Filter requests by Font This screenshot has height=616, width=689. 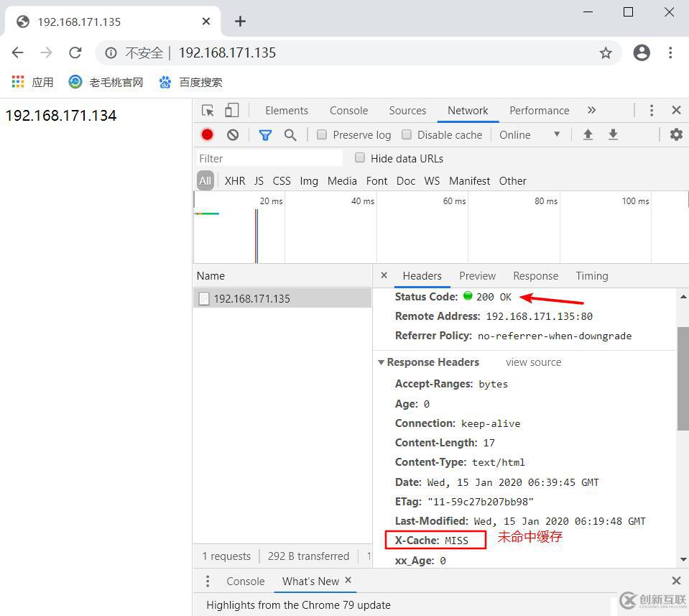click(376, 180)
